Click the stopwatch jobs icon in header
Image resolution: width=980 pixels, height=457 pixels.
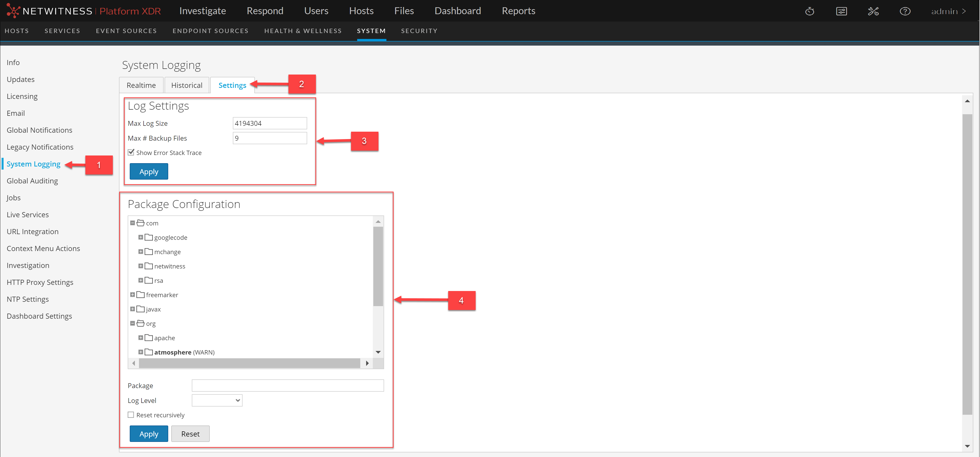[x=809, y=11]
